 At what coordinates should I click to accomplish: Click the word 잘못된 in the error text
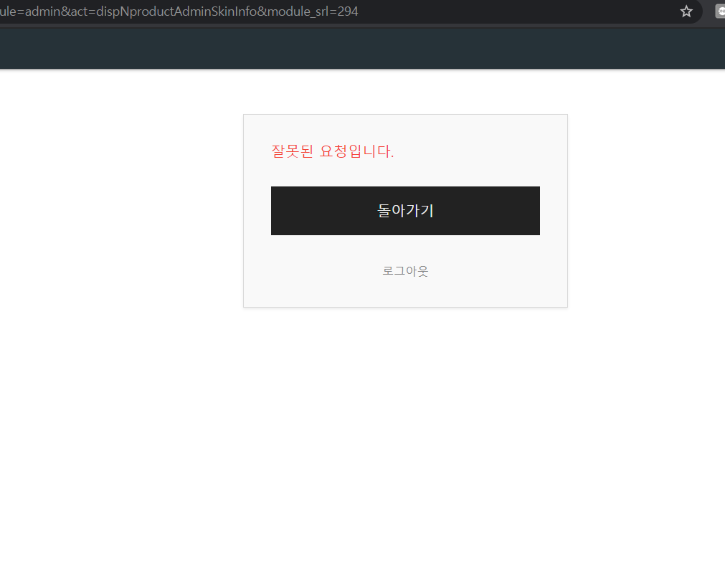click(x=292, y=151)
